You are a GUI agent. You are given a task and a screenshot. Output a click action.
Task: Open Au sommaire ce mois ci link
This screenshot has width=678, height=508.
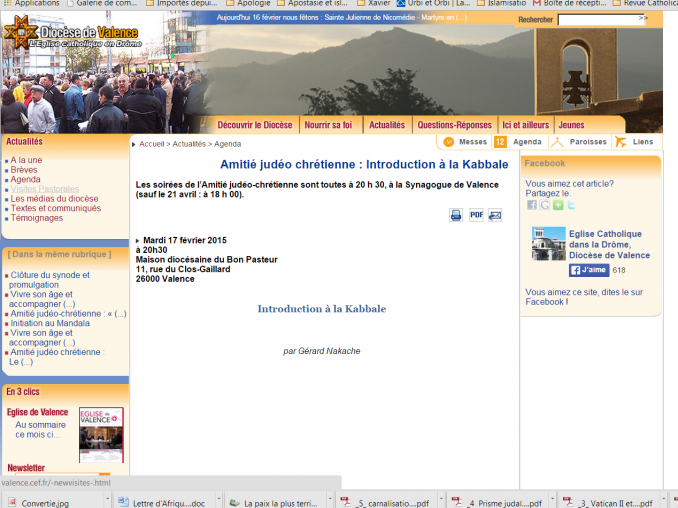40,430
